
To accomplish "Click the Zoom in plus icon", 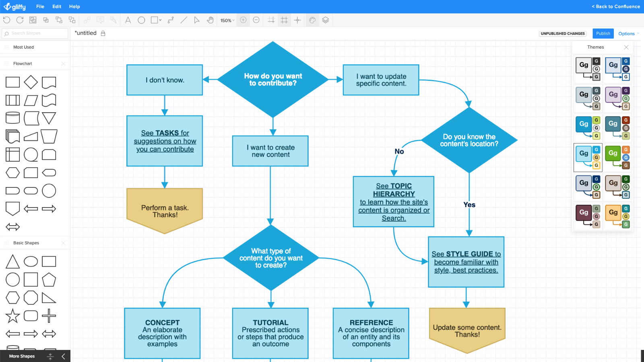I will 243,20.
